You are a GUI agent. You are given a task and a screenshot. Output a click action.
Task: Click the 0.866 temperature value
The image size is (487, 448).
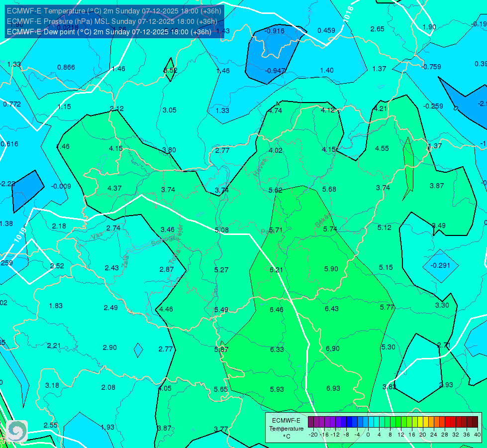point(66,68)
